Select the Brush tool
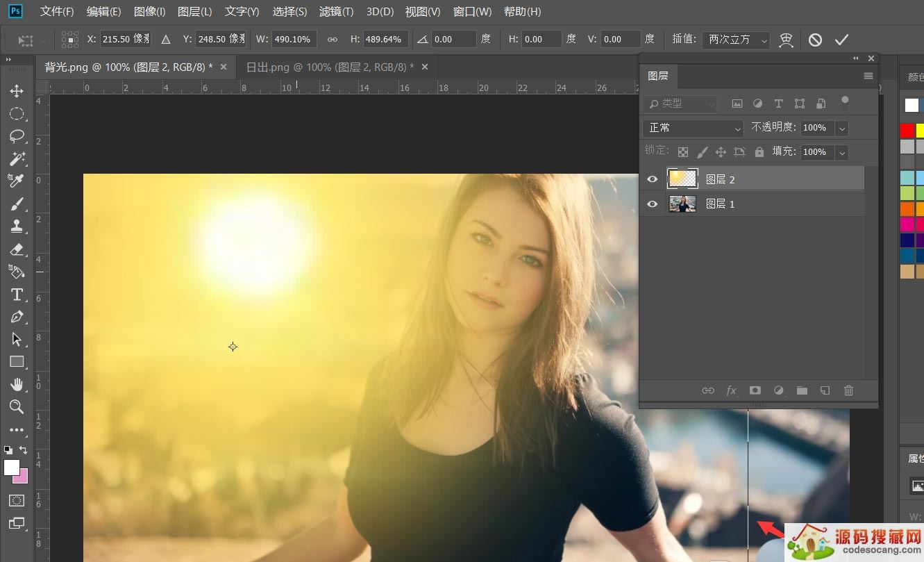 [x=17, y=204]
